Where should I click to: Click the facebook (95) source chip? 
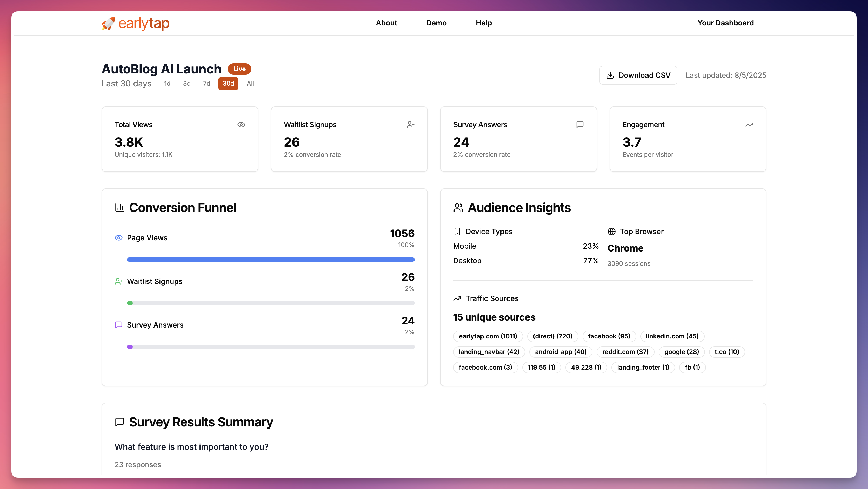[609, 336]
